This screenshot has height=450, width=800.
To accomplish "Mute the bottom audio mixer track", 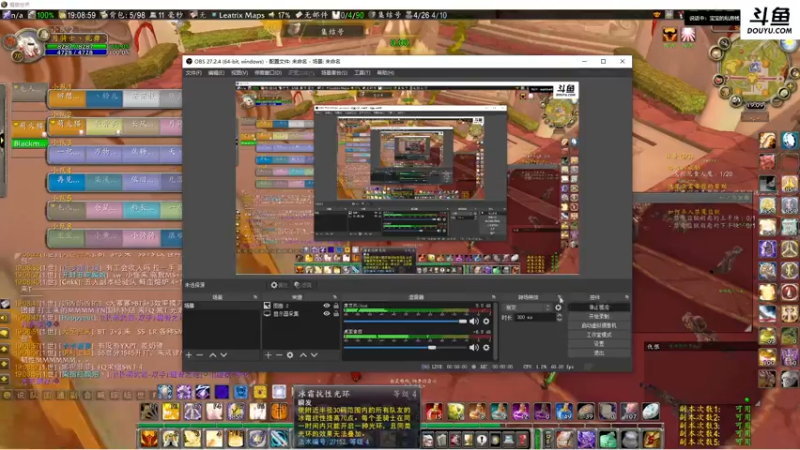I will [x=474, y=347].
